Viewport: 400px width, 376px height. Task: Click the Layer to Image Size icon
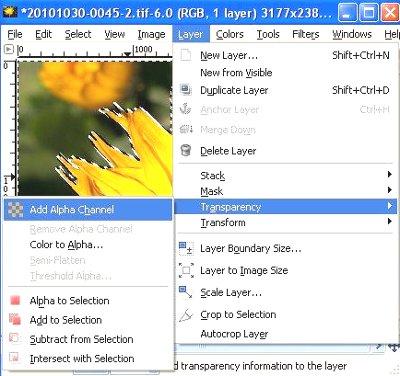pyautogui.click(x=186, y=270)
